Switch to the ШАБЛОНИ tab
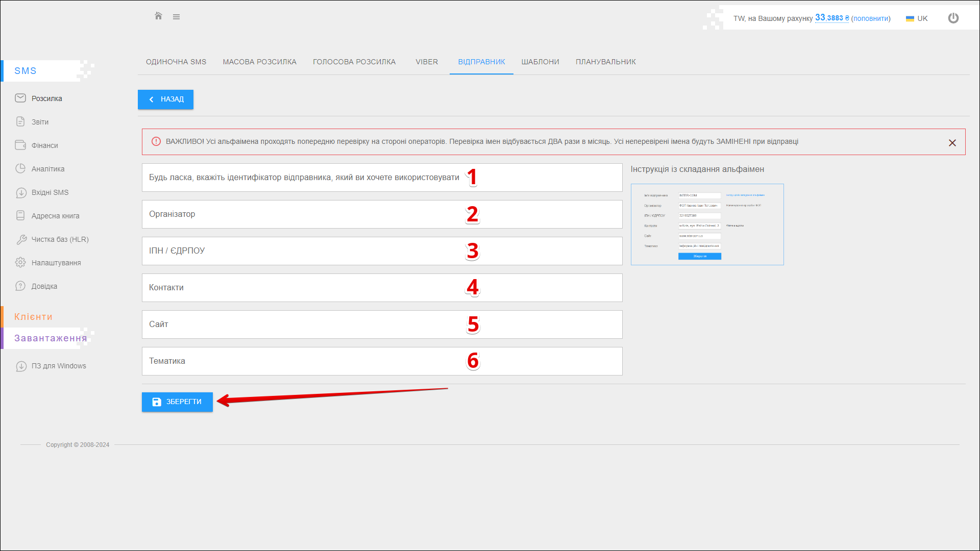This screenshot has width=980, height=551. (x=540, y=62)
